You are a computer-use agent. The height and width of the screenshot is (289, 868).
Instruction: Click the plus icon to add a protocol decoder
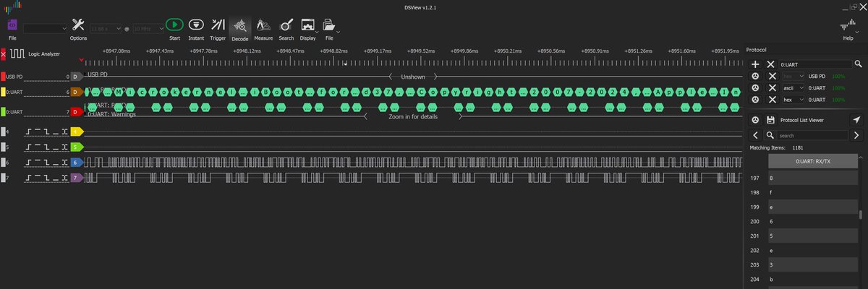click(x=755, y=64)
